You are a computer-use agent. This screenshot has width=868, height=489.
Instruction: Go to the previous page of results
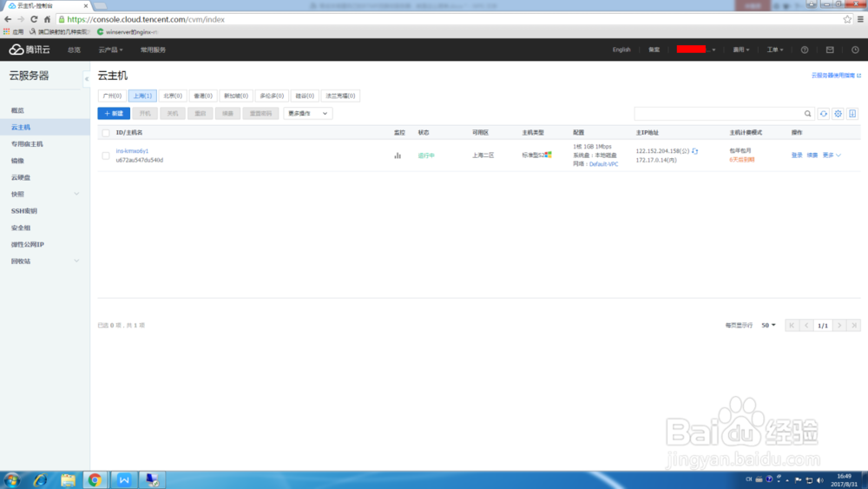tap(806, 325)
